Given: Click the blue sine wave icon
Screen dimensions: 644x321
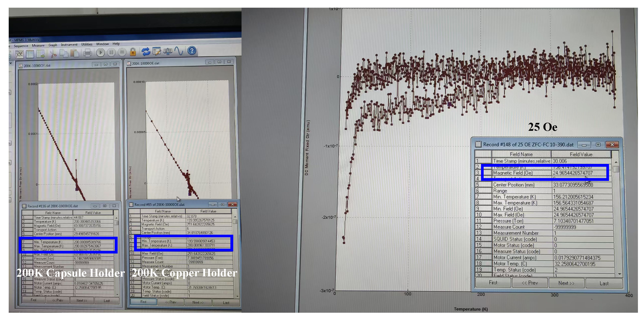Looking at the screenshot, I should click(x=179, y=51).
